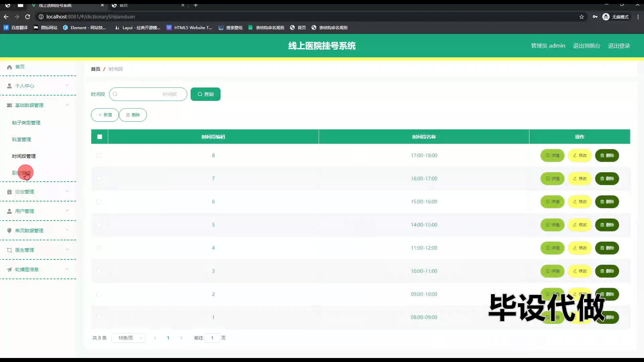The width and height of the screenshot is (644, 362).
Task: Click 退出登录 in the header
Action: (x=619, y=46)
